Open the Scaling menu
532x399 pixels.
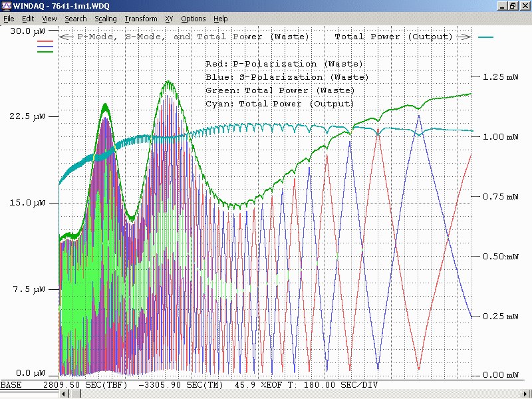[x=106, y=19]
